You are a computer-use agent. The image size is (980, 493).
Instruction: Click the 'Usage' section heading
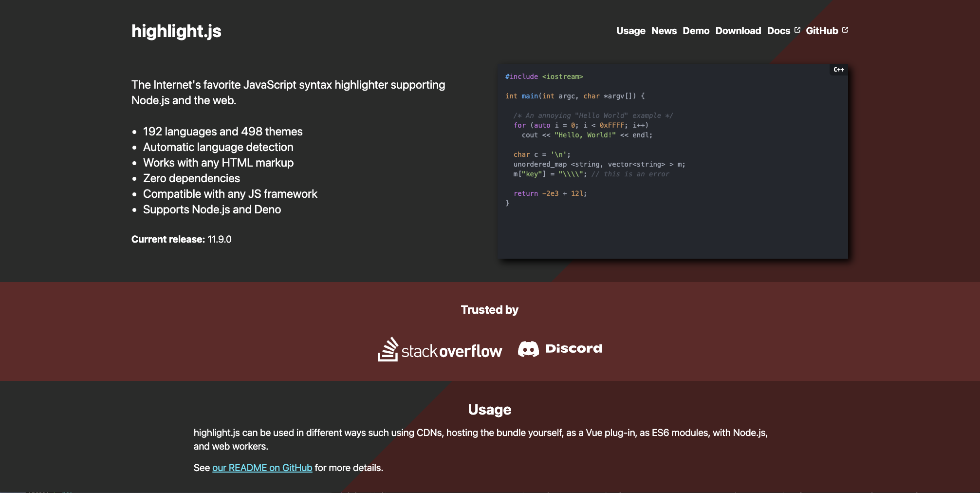point(490,409)
